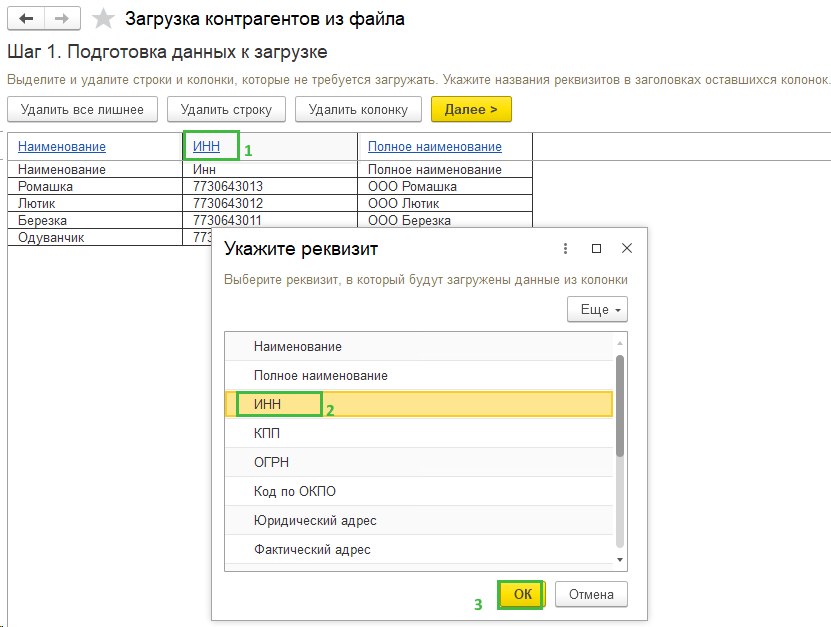The height and width of the screenshot is (627, 831).
Task: Open the Полное наименование column header link
Action: 435,147
